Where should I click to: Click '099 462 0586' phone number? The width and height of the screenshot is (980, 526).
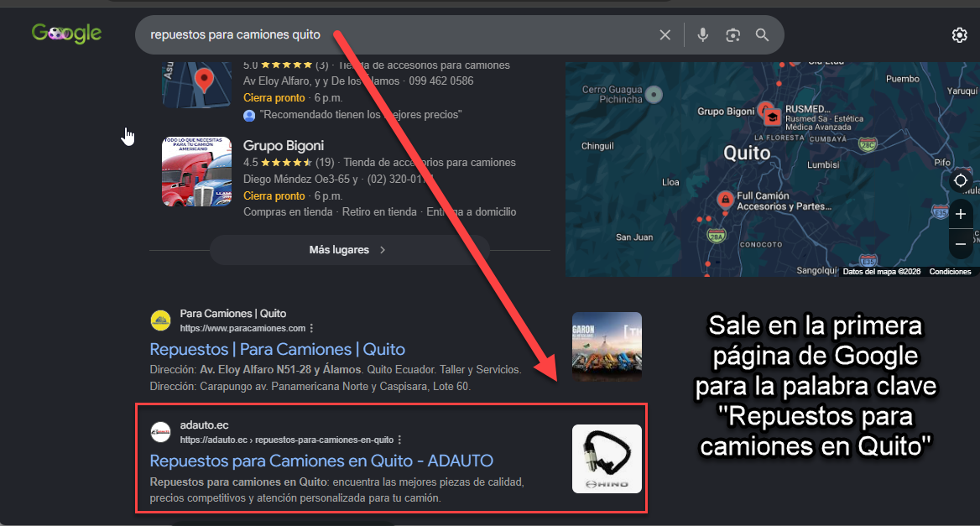[x=441, y=81]
